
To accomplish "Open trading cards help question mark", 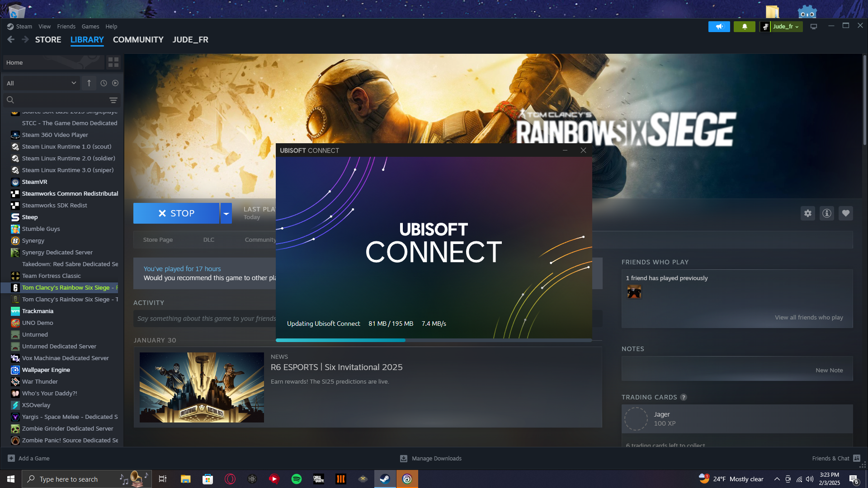I will [684, 397].
